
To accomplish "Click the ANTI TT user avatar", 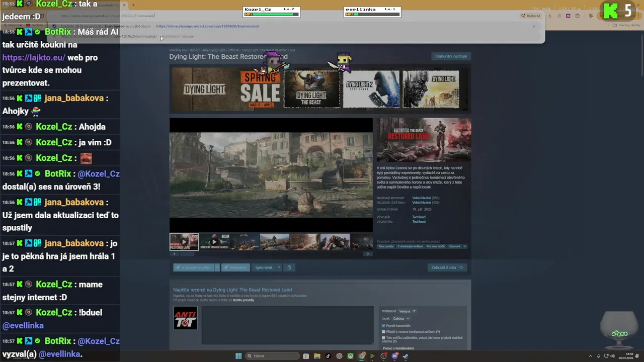I will pyautogui.click(x=185, y=318).
